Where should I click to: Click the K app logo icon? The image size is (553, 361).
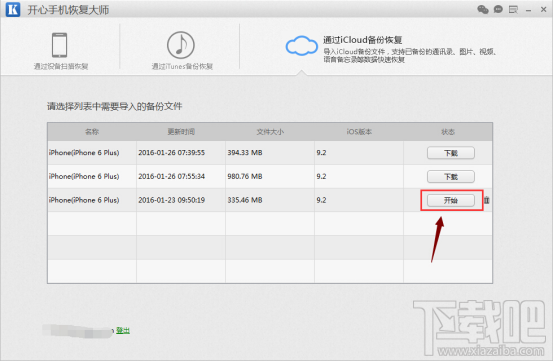[x=13, y=10]
